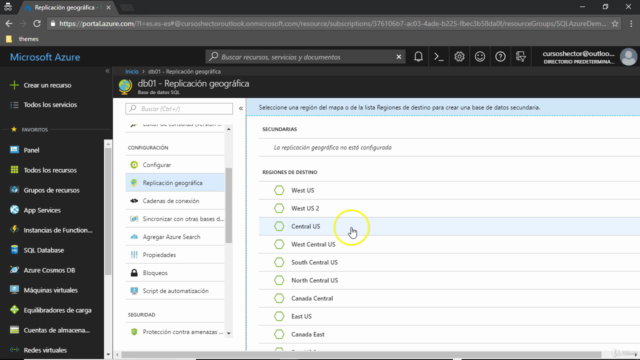Viewport: 640px width, 360px height.
Task: Click the Grupos de recursos cube icon
Action: [x=14, y=189]
